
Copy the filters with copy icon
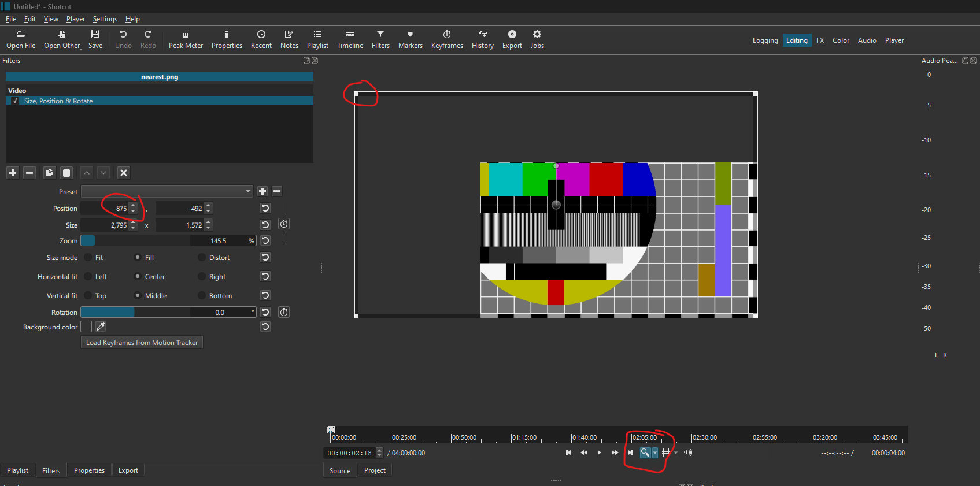click(50, 173)
